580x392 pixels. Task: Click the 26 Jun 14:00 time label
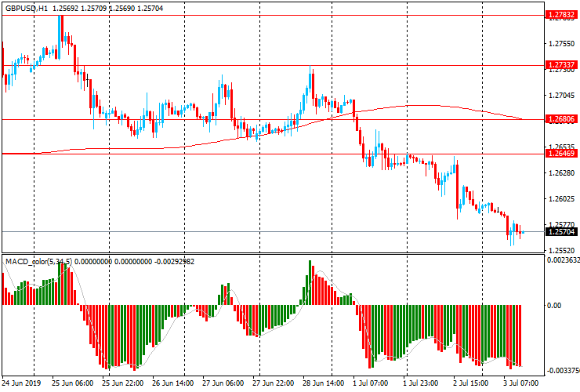coord(172,383)
